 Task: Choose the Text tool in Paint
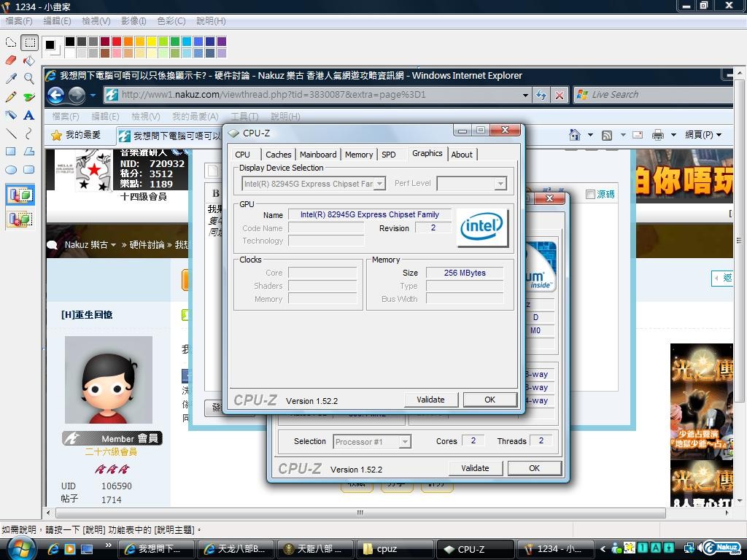[x=29, y=115]
